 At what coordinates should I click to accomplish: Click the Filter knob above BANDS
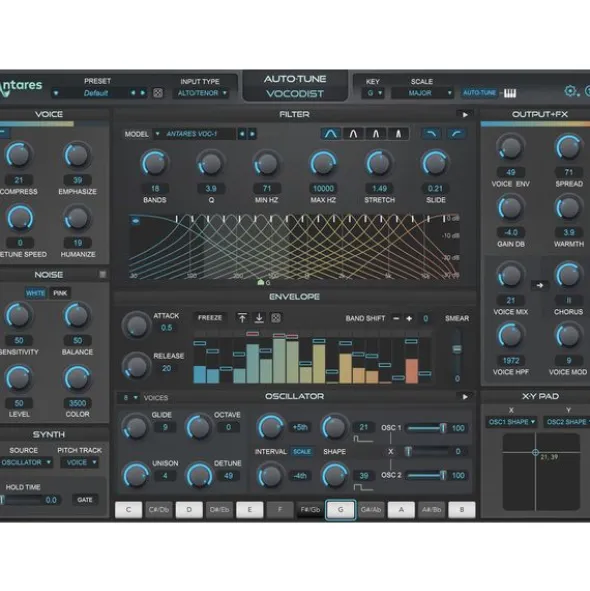(x=154, y=164)
